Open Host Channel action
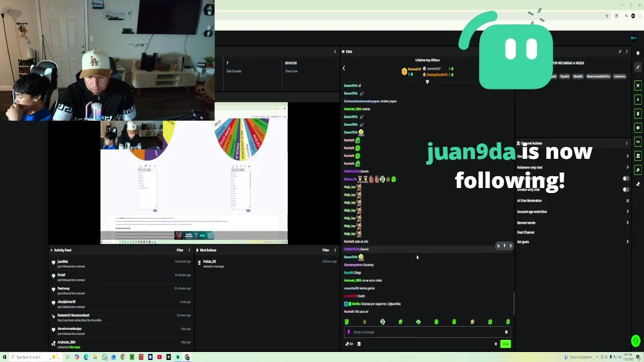The width and height of the screenshot is (644, 362). pyautogui.click(x=526, y=232)
